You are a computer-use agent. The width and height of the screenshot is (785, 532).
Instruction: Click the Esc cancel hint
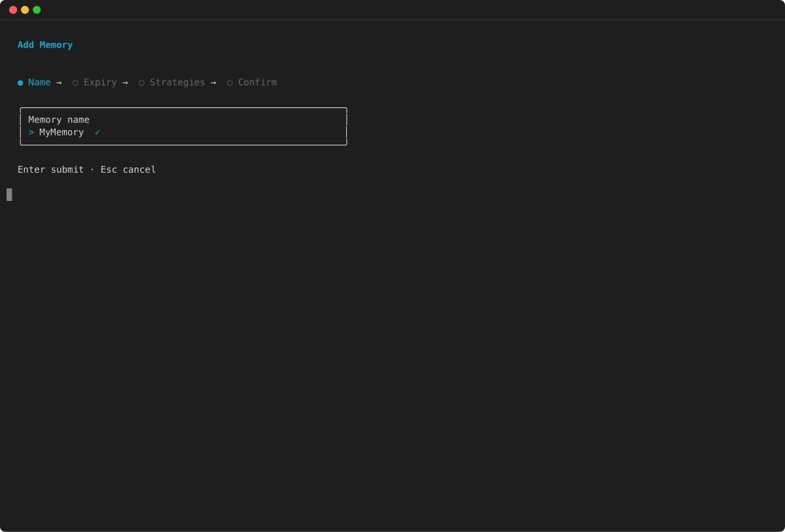click(x=128, y=169)
